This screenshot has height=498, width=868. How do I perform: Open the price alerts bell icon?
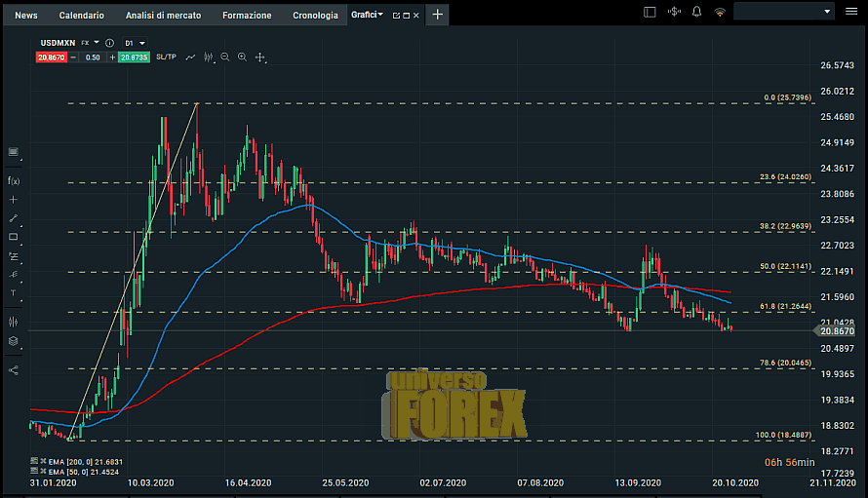696,12
